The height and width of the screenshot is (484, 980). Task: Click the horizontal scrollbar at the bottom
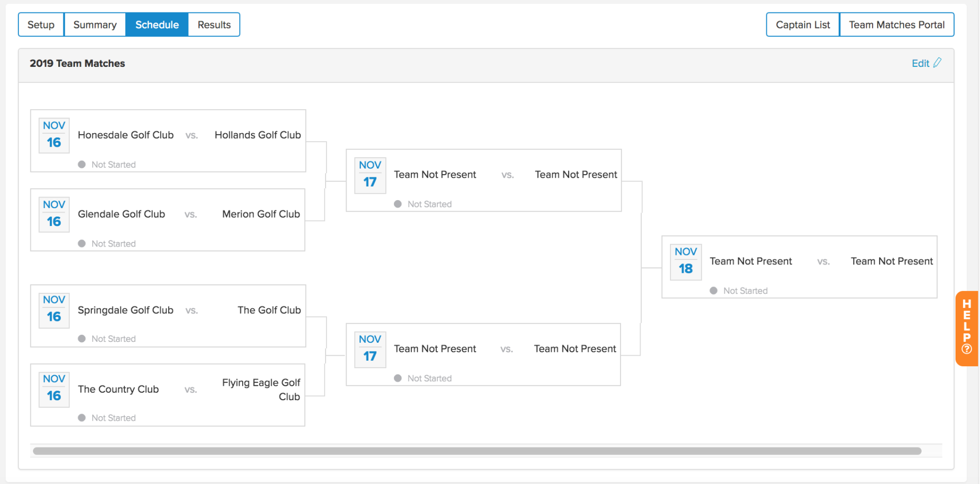(477, 451)
